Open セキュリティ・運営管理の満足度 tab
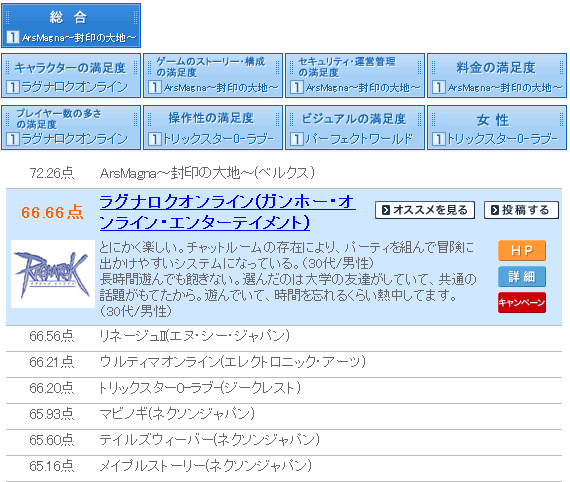This screenshot has height=482, width=570. [x=355, y=76]
